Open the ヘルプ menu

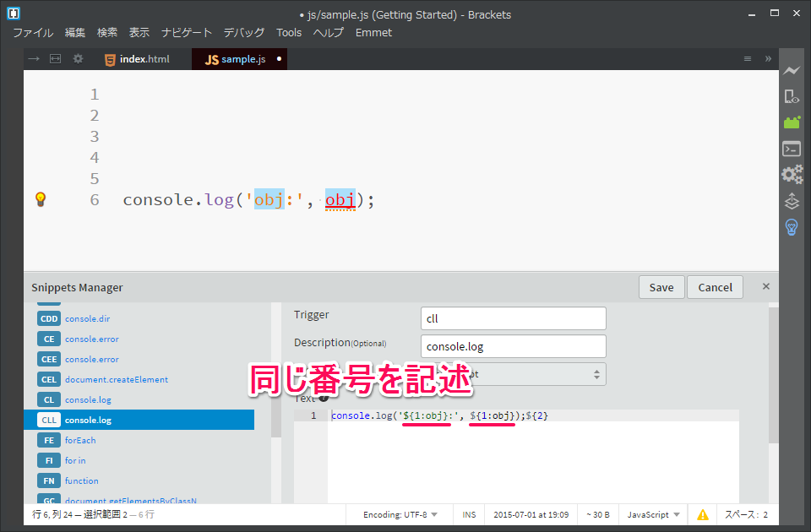click(329, 33)
